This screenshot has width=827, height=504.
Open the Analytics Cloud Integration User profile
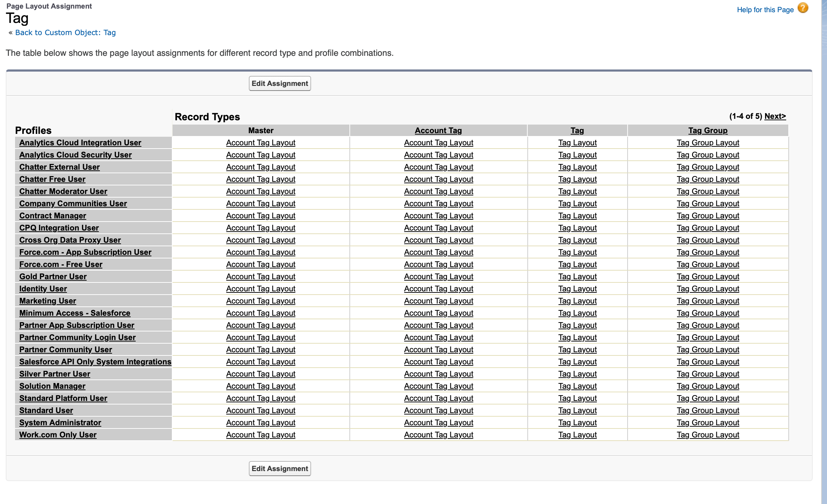[x=80, y=143]
